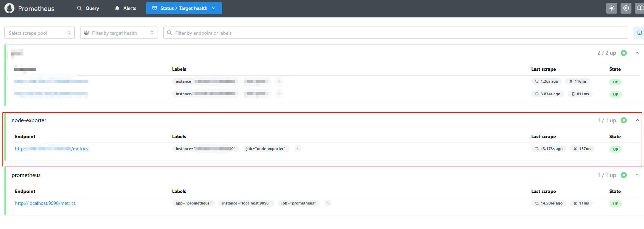The image size is (644, 229).
Task: Open settings gear in header
Action: pyautogui.click(x=626, y=8)
